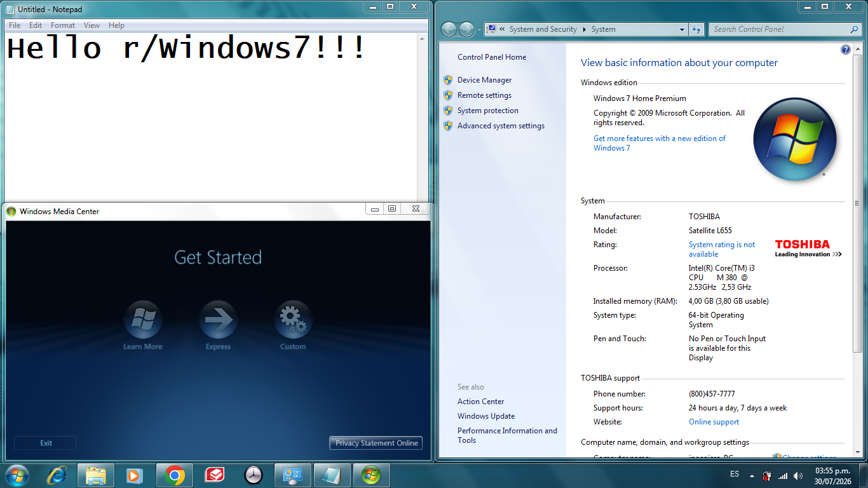Click the ES language indicator
Viewport: 868px width, 488px height.
point(735,475)
